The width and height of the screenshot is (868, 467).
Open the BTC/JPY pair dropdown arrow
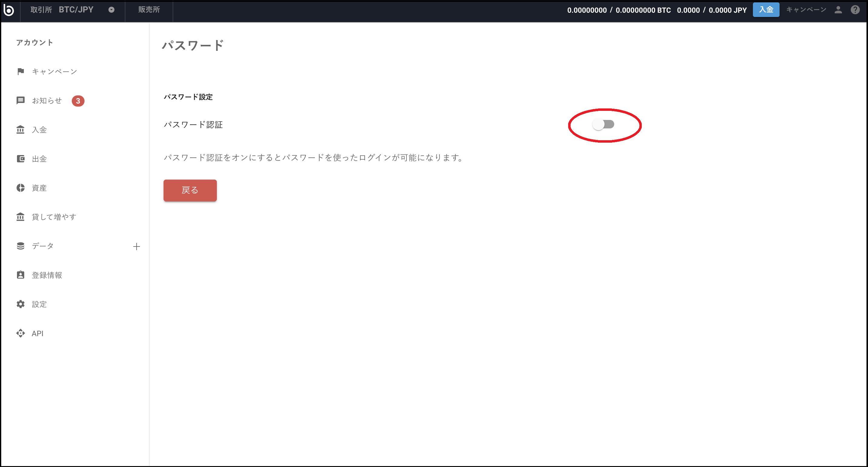(111, 10)
